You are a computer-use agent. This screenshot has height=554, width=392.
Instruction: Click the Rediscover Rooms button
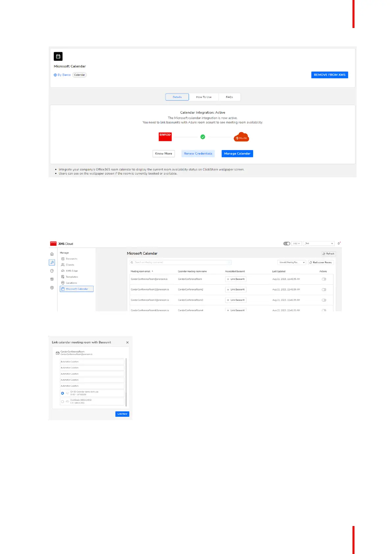click(321, 262)
